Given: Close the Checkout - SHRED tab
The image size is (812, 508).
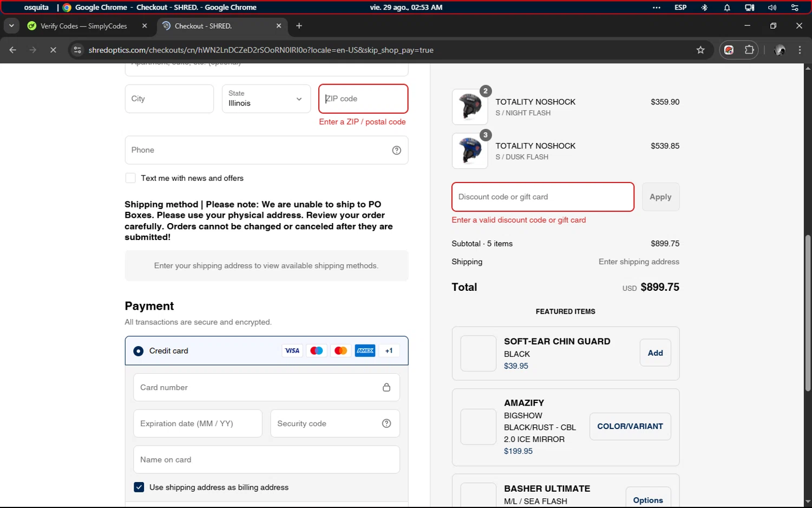Looking at the screenshot, I should pyautogui.click(x=279, y=25).
